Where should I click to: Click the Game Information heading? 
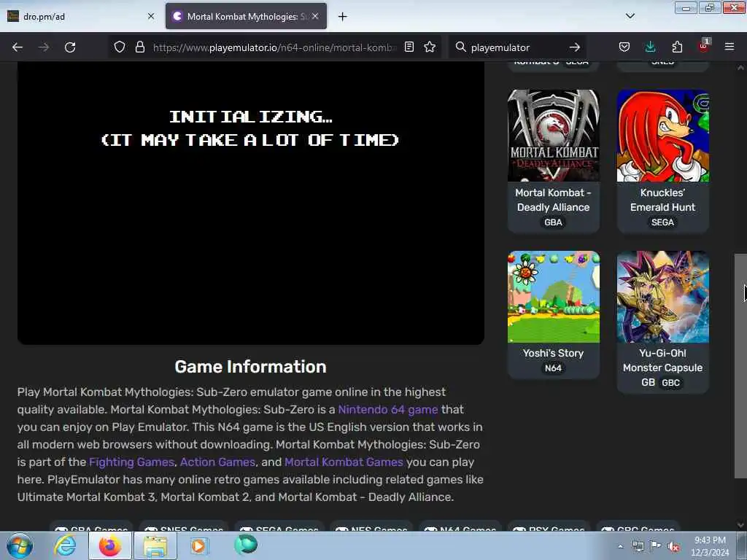tap(251, 367)
